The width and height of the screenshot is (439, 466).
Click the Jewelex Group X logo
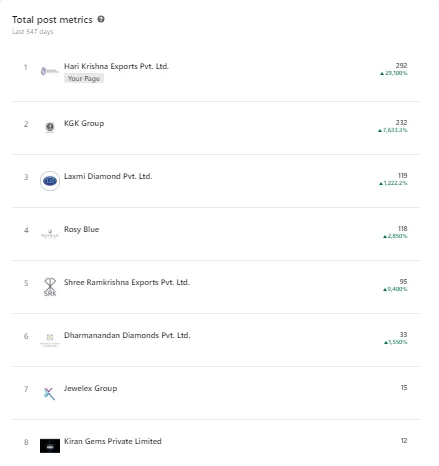pos(49,393)
